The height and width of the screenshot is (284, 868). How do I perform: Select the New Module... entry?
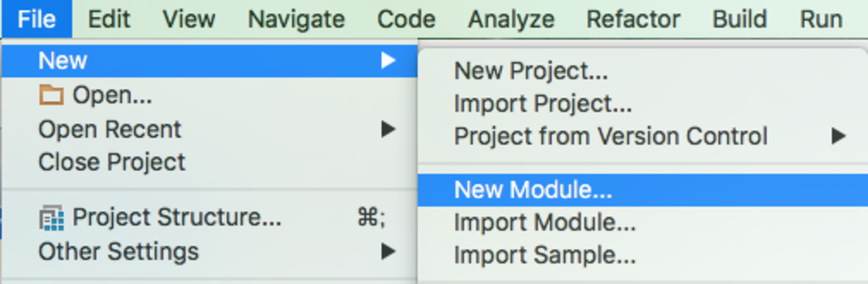[533, 190]
